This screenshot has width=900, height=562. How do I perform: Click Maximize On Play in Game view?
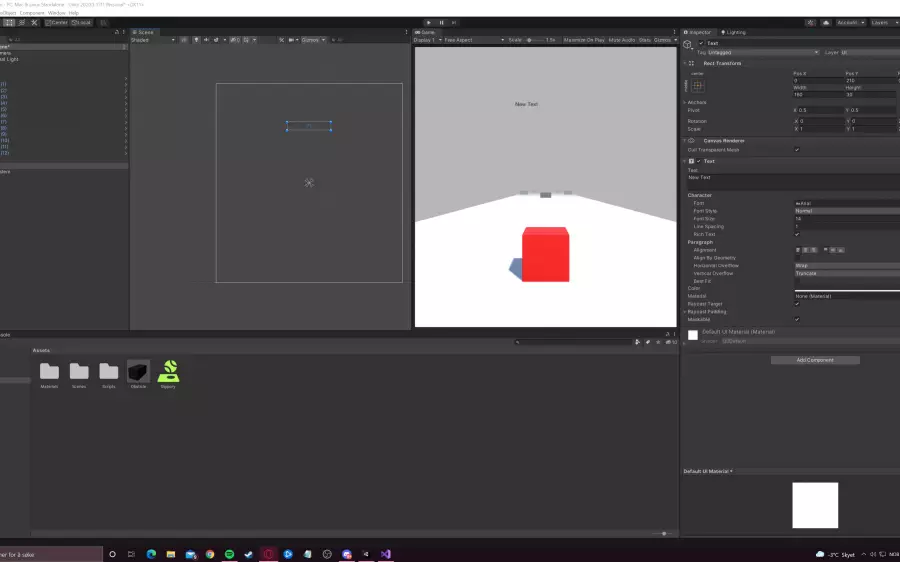pyautogui.click(x=584, y=40)
